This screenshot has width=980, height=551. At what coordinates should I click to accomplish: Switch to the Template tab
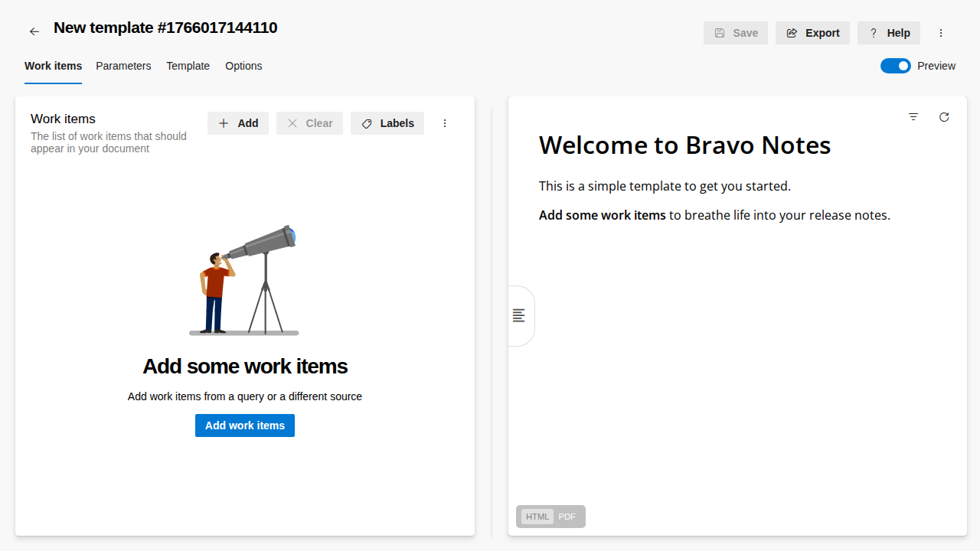188,66
